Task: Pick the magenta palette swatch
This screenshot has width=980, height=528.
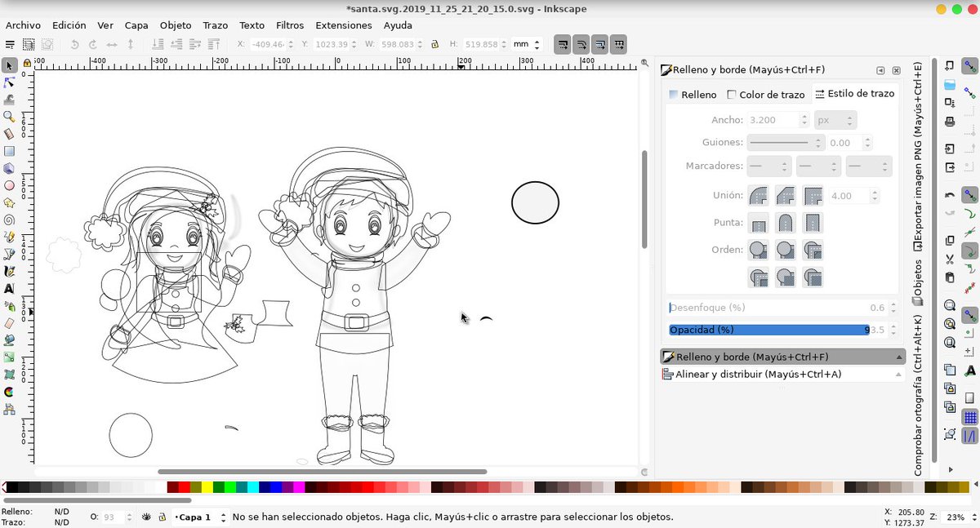Action: [x=299, y=487]
